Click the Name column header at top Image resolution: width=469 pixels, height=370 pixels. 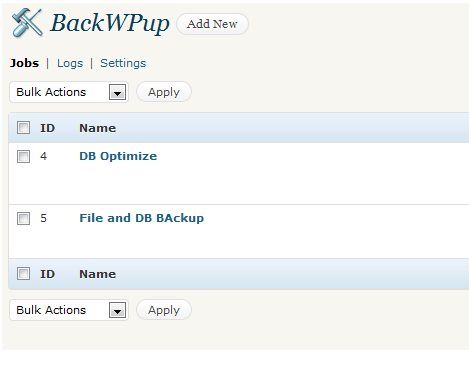point(97,128)
